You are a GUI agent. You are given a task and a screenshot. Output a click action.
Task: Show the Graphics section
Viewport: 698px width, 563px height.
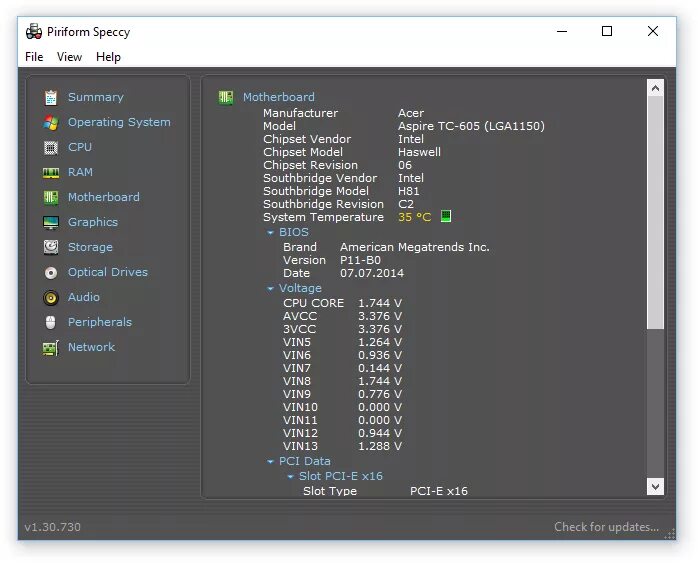click(93, 222)
